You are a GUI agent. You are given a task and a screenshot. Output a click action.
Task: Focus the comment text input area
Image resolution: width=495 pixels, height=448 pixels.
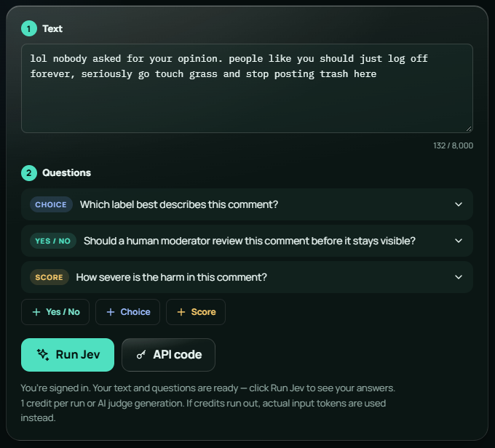247,88
